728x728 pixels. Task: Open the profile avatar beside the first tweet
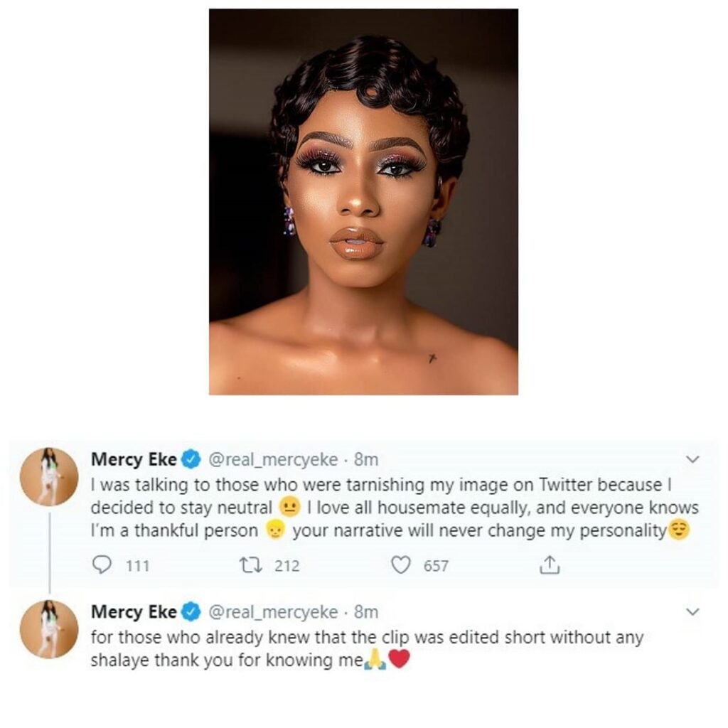click(x=49, y=477)
